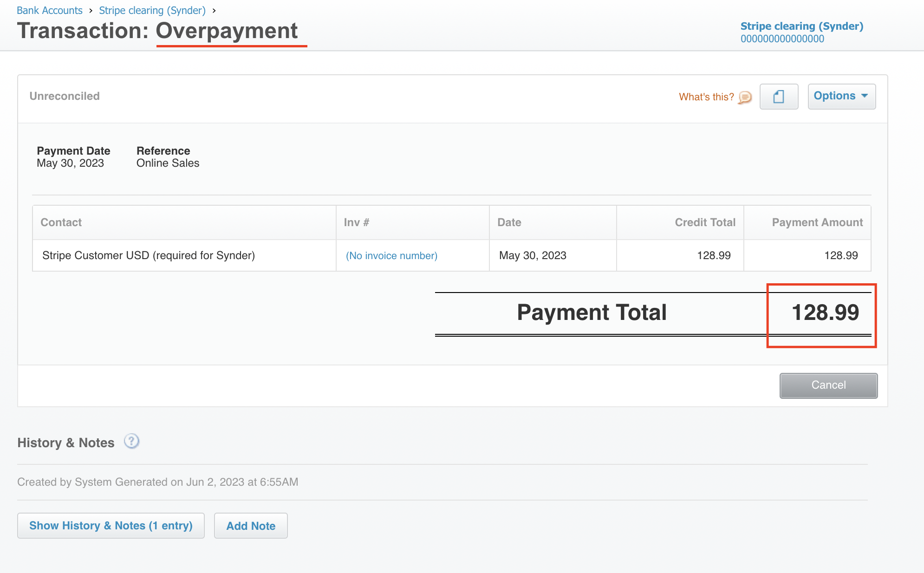Screen dimensions: 924x573
Task: Click the Transaction: Overpayment heading
Action: point(158,31)
